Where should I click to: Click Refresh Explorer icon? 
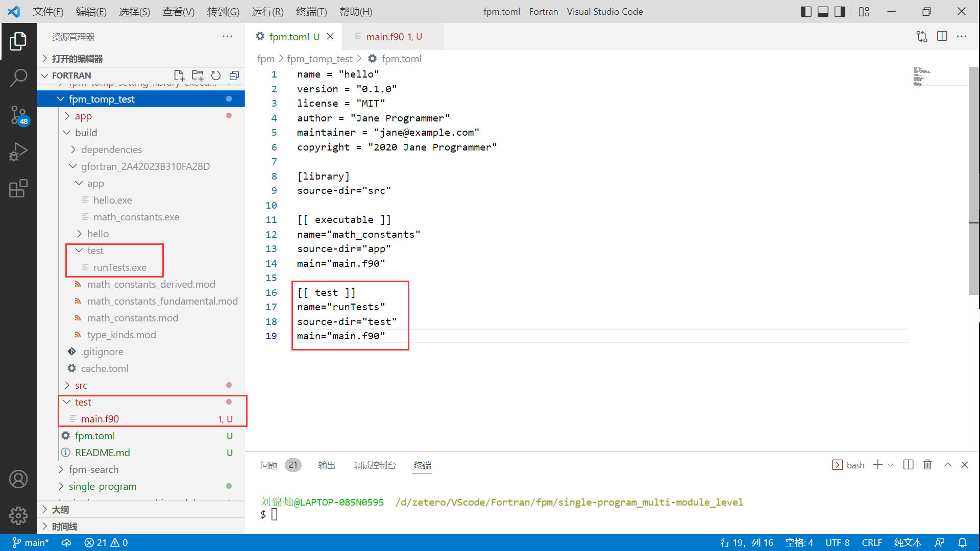[216, 76]
